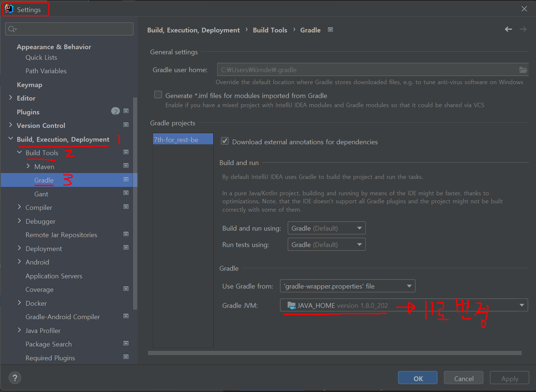
Task: Click project-scope icon beside Remote Jar Repositories
Action: tap(126, 234)
